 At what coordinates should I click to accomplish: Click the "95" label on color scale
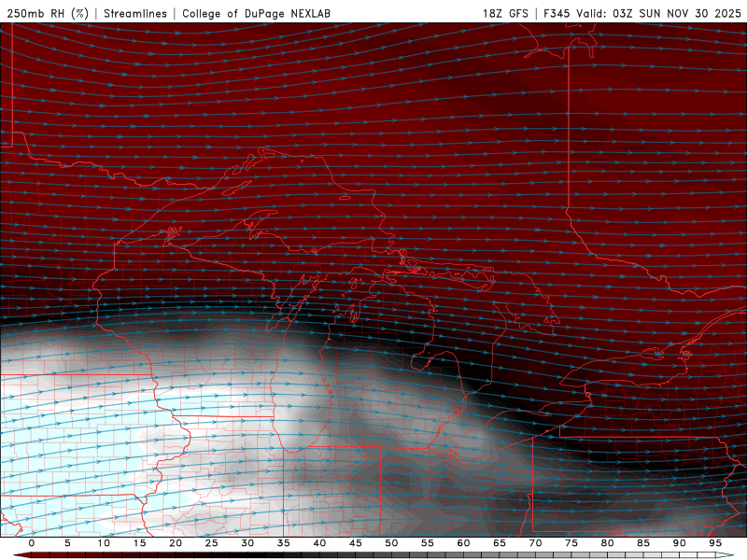[x=715, y=543]
